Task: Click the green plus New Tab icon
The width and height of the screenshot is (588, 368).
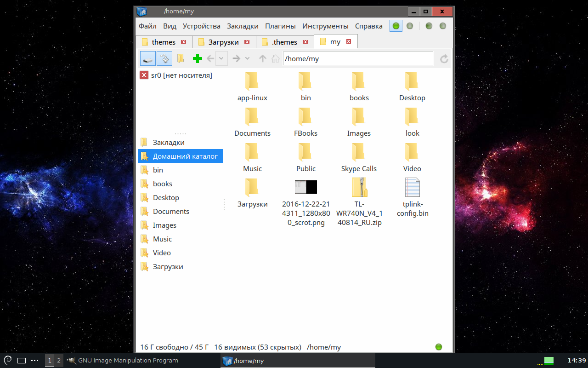Action: coord(198,58)
